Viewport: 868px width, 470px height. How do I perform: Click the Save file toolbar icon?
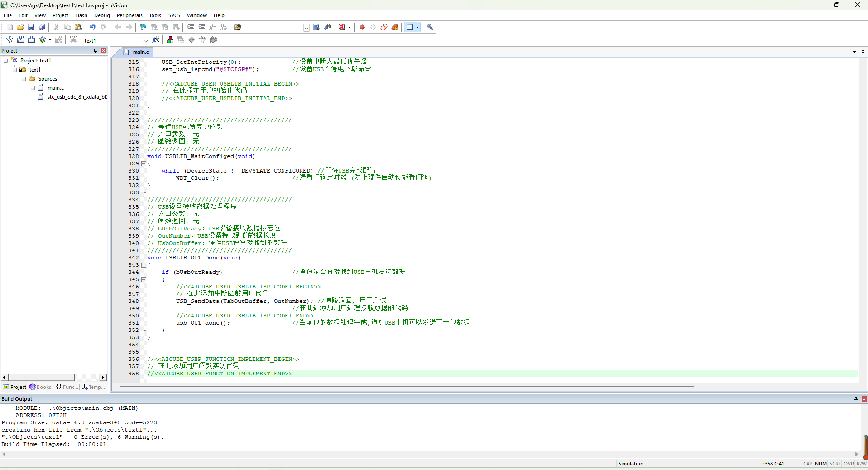click(x=31, y=27)
